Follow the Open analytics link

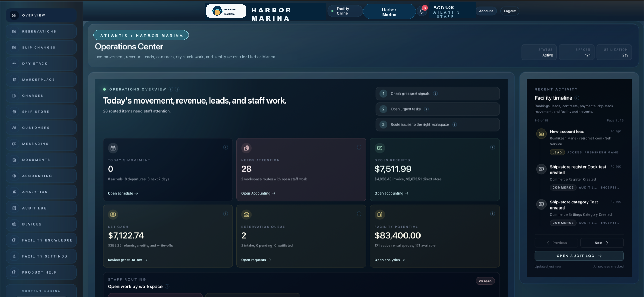pyautogui.click(x=390, y=260)
